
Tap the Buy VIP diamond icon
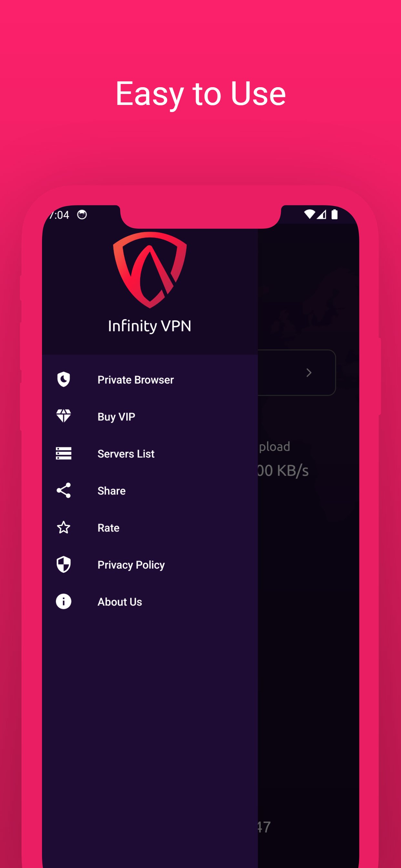coord(63,416)
